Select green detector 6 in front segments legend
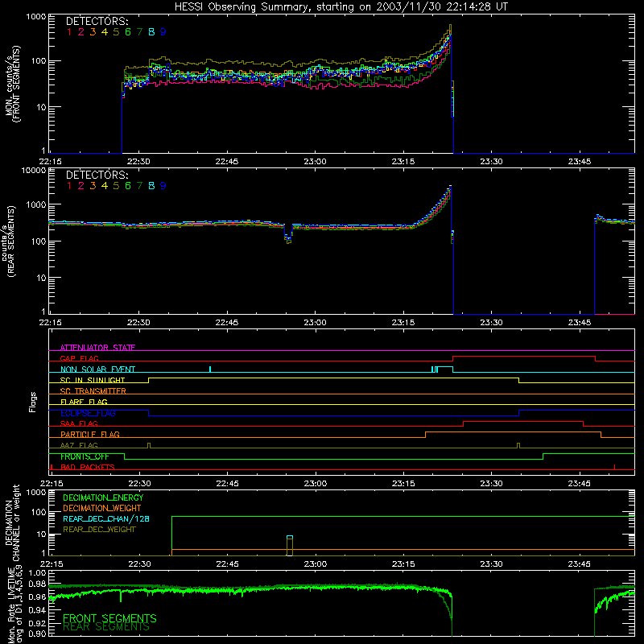This screenshot has height=644, width=644. tap(128, 31)
